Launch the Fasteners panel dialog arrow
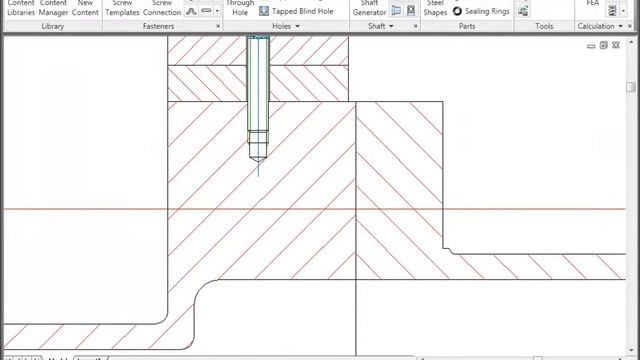 point(218,26)
